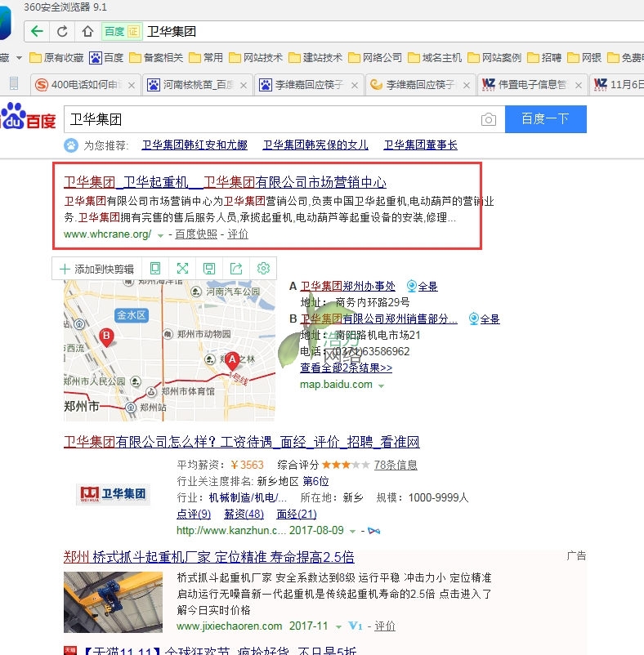Reload the page with the refresh icon
The width and height of the screenshot is (644, 655).
62,32
